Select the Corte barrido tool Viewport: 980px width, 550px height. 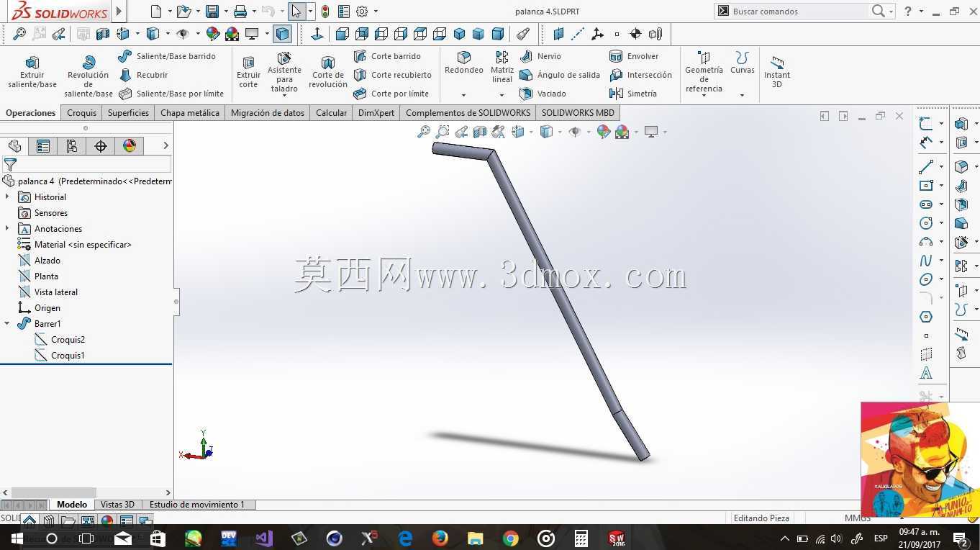pyautogui.click(x=387, y=56)
